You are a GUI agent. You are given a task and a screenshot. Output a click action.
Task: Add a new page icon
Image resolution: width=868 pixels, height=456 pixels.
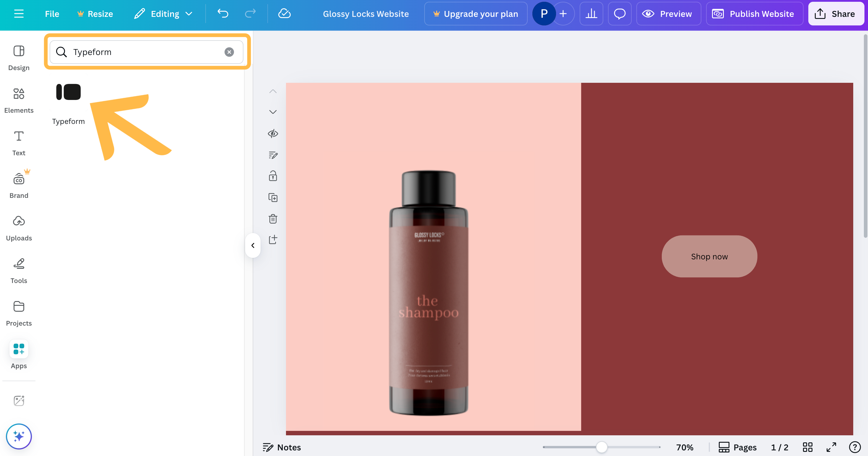pos(273,240)
